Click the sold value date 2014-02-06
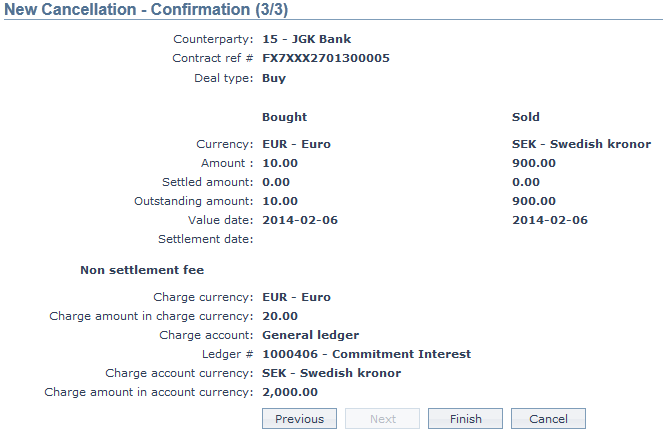The height and width of the screenshot is (435, 663). (x=549, y=220)
